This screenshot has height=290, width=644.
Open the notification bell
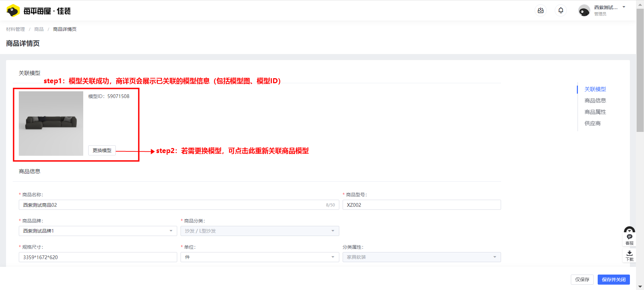tap(561, 10)
